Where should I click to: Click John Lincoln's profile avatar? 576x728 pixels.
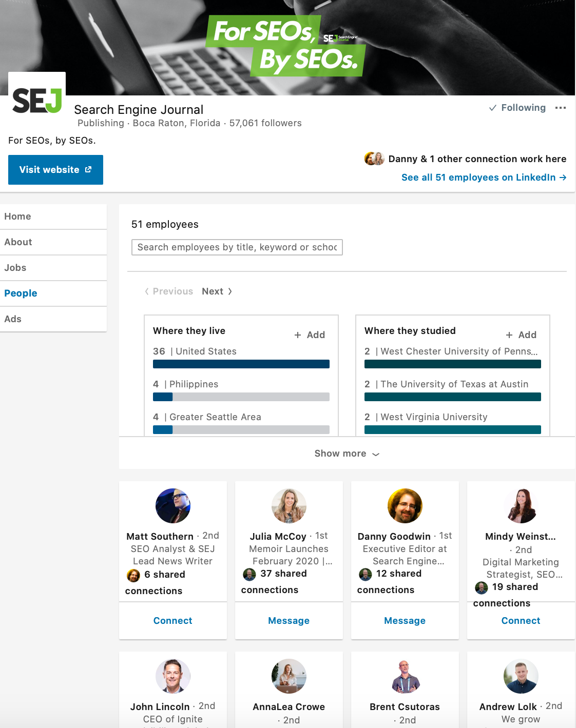tap(173, 676)
